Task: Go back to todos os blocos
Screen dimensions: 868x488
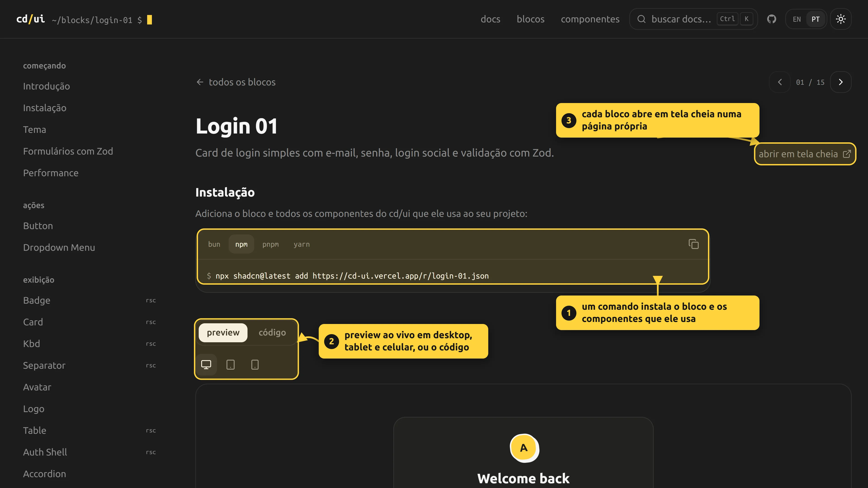Action: 236,82
